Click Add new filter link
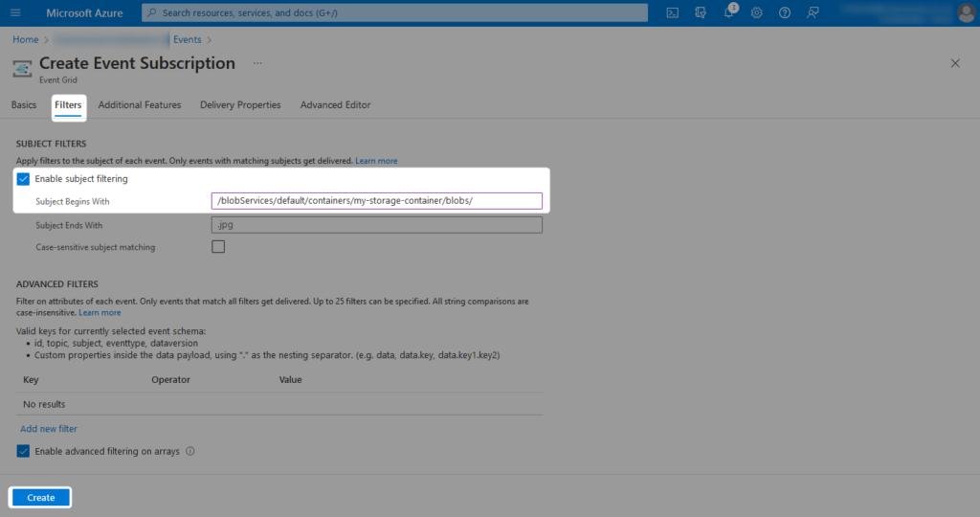The width and height of the screenshot is (980, 517). click(49, 429)
